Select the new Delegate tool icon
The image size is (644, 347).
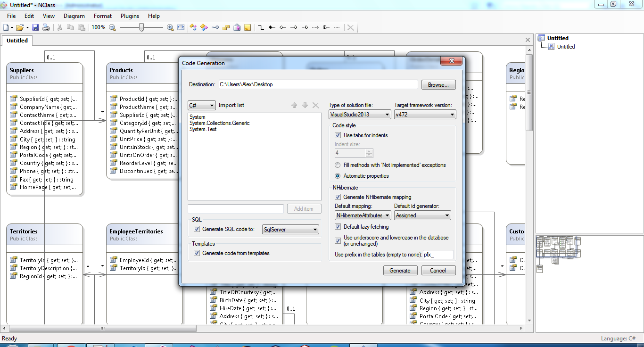(x=237, y=27)
